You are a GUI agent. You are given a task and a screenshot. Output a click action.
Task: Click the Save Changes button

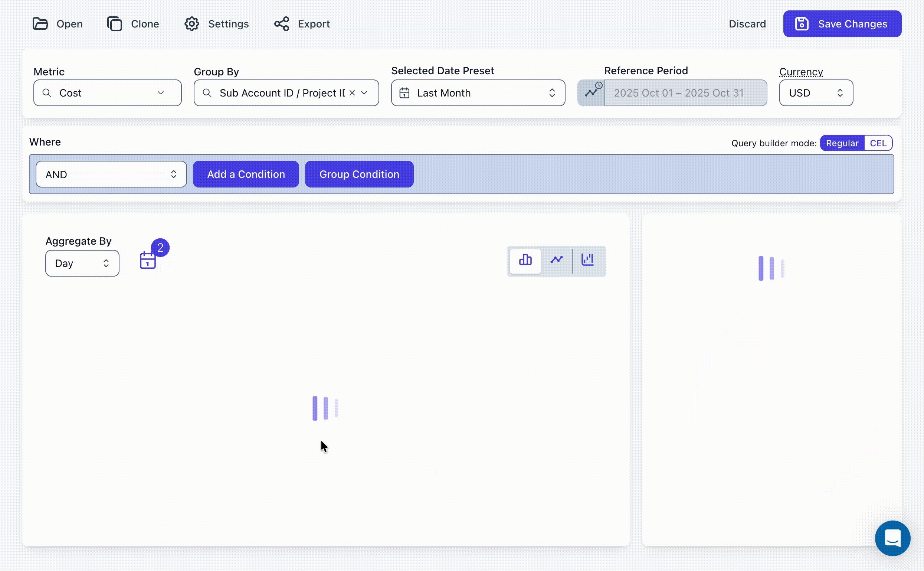point(842,23)
